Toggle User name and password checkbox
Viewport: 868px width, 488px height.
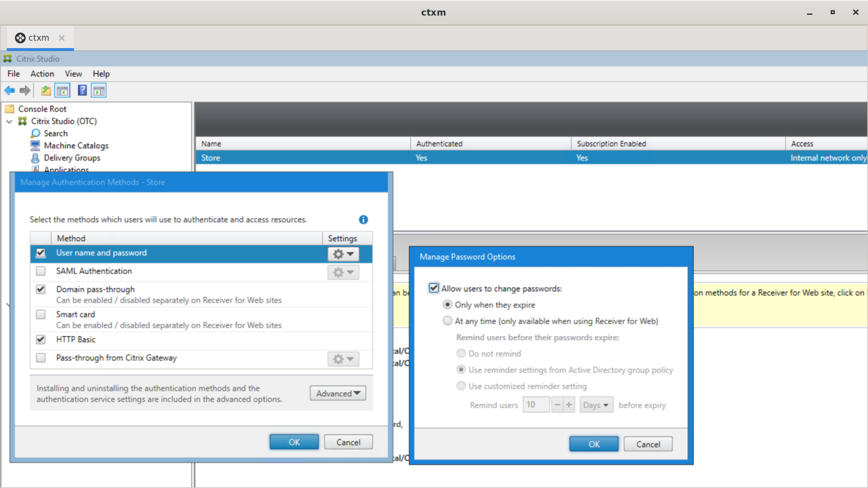pyautogui.click(x=41, y=253)
